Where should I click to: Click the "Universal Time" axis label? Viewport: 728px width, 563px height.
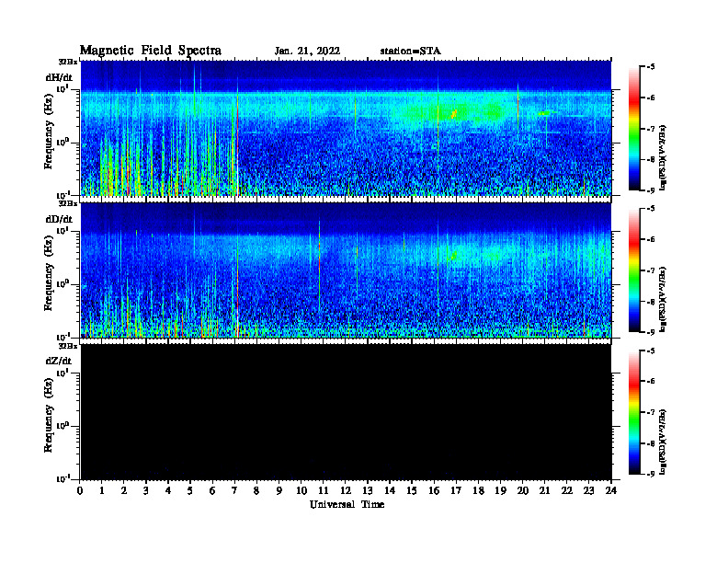tap(347, 504)
